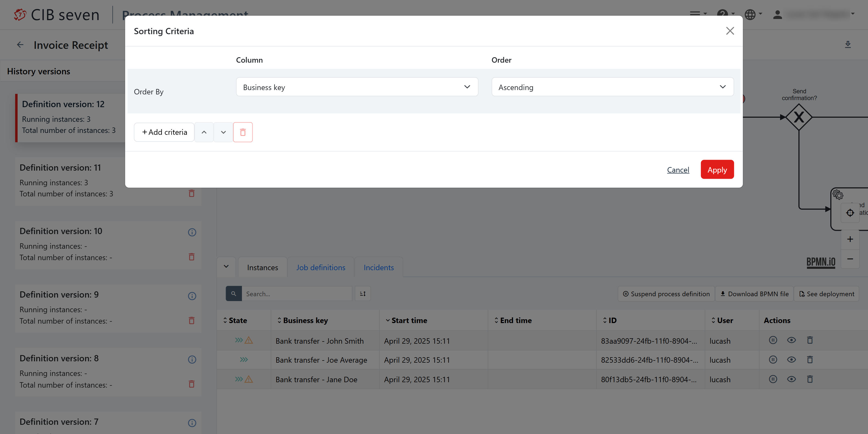This screenshot has height=434, width=868.
Task: Delete the John Smith instance
Action: (x=810, y=340)
